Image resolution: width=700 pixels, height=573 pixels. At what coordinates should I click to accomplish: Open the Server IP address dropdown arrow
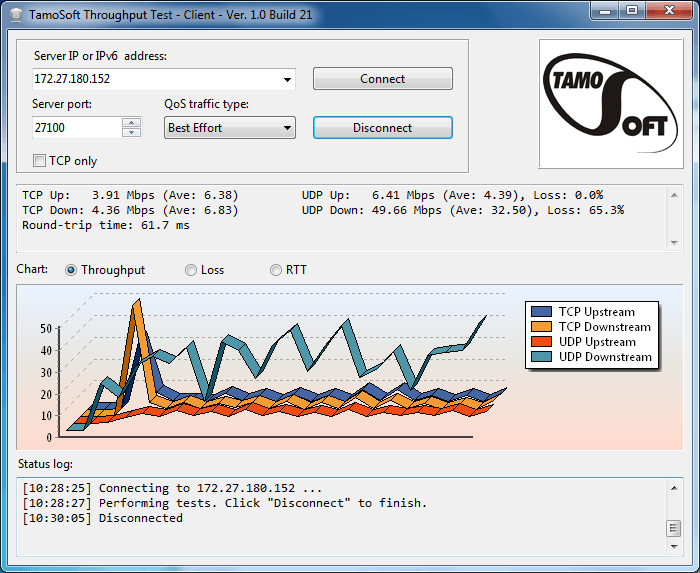288,79
